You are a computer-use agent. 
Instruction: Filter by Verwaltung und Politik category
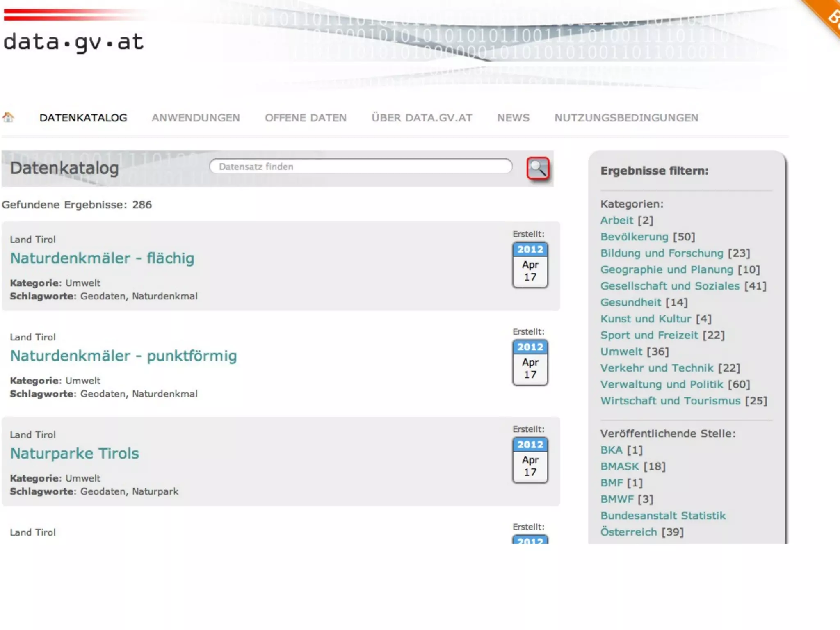point(662,384)
